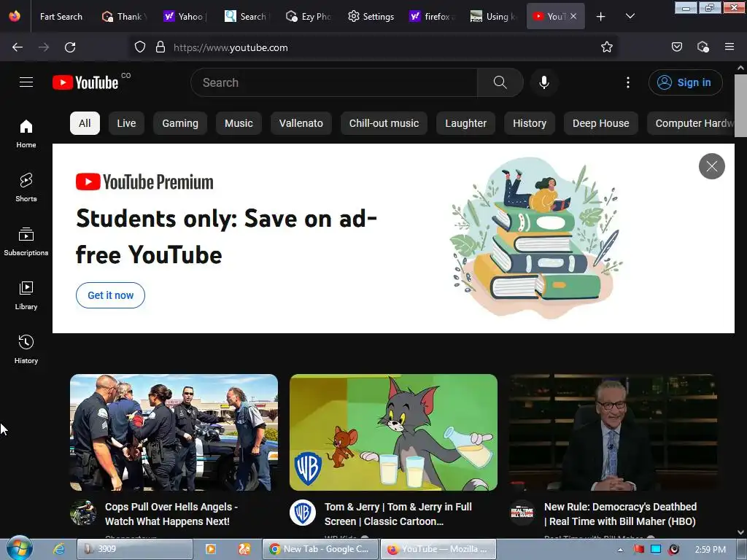Launch Internet Explorer from taskbar
Image resolution: width=747 pixels, height=560 pixels.
coord(58,549)
